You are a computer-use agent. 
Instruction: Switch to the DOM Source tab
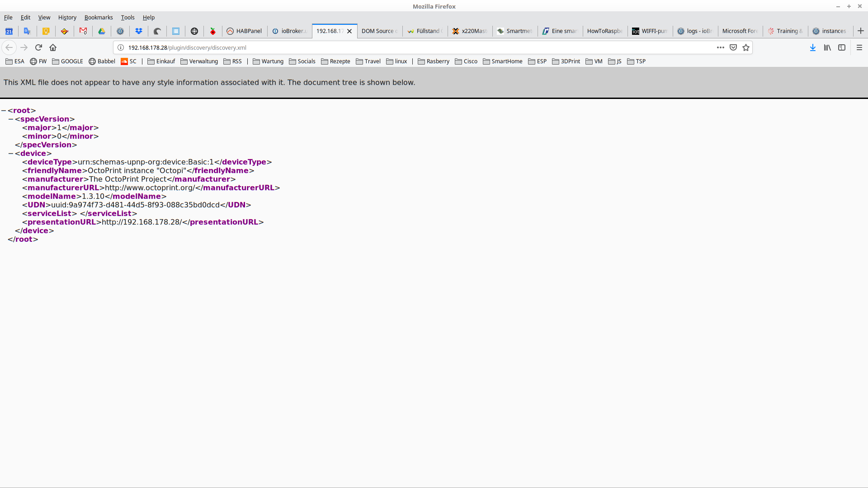coord(380,31)
